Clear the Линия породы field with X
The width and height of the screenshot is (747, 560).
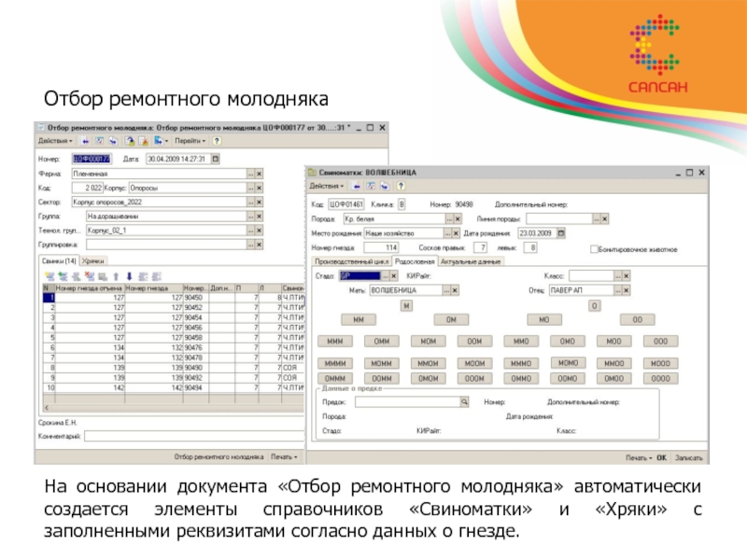pyautogui.click(x=604, y=219)
